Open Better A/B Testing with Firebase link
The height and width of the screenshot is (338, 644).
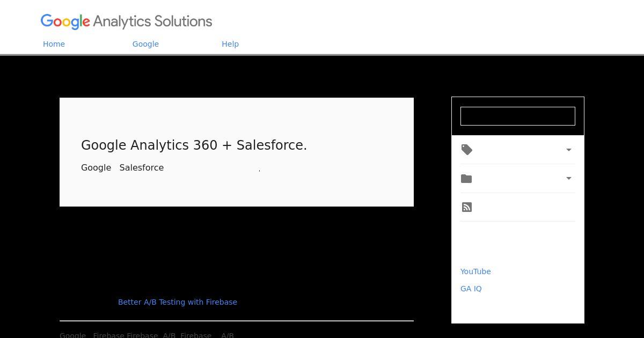pos(178,302)
